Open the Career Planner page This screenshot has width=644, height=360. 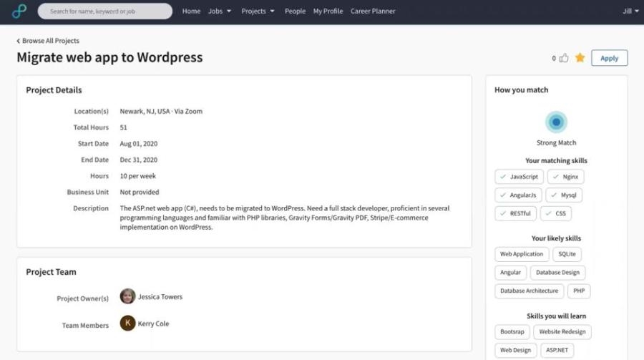coord(373,11)
